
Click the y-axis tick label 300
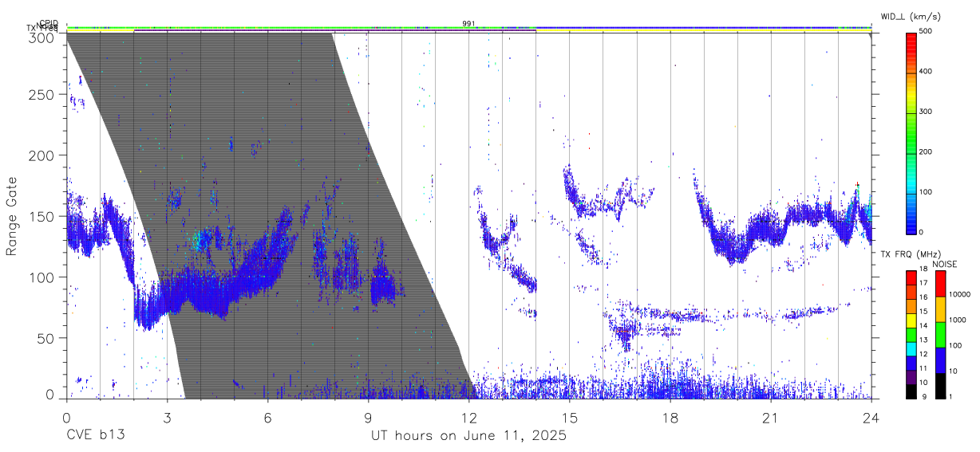tap(41, 37)
